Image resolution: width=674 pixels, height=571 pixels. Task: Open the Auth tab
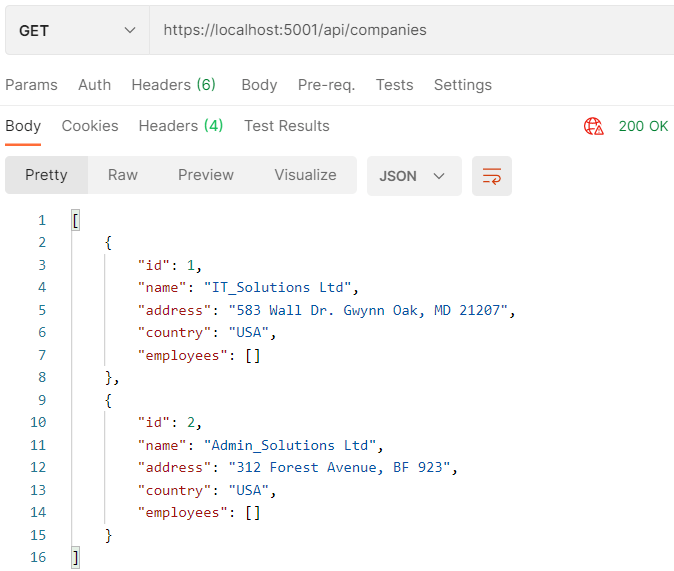(x=95, y=85)
